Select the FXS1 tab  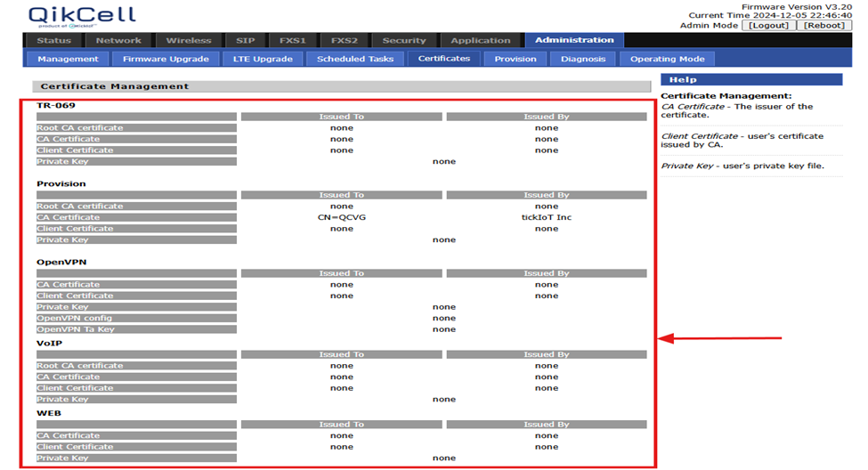[x=293, y=40]
